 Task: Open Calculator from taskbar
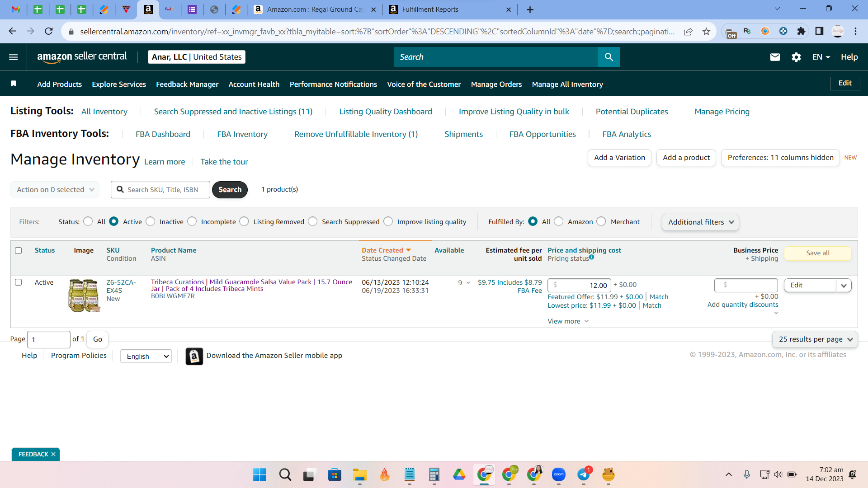click(x=434, y=474)
